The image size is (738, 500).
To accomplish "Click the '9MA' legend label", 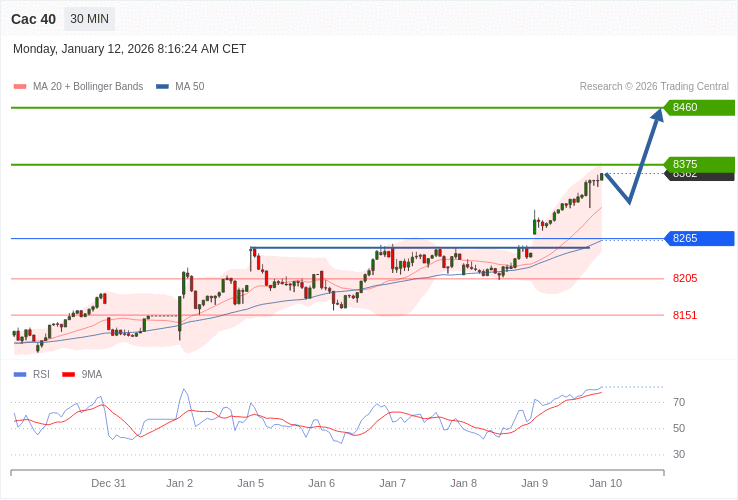I will 92,374.
